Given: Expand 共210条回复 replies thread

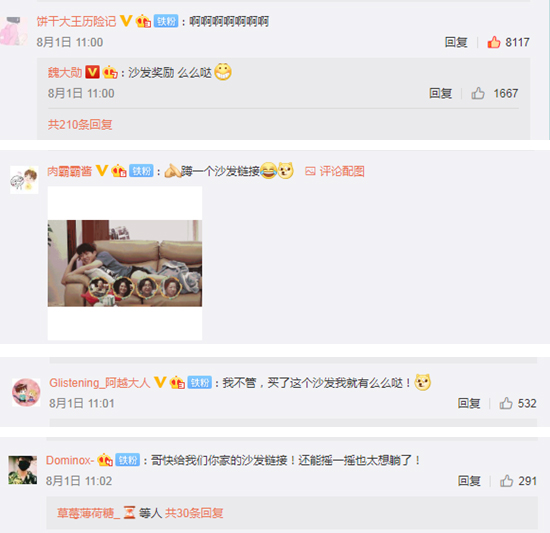Looking at the screenshot, I should 80,124.
